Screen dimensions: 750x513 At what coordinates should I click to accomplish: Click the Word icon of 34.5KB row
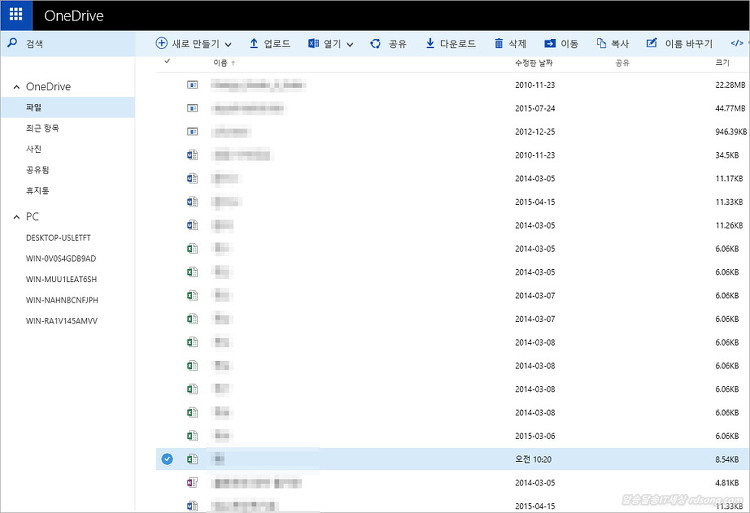pos(192,155)
